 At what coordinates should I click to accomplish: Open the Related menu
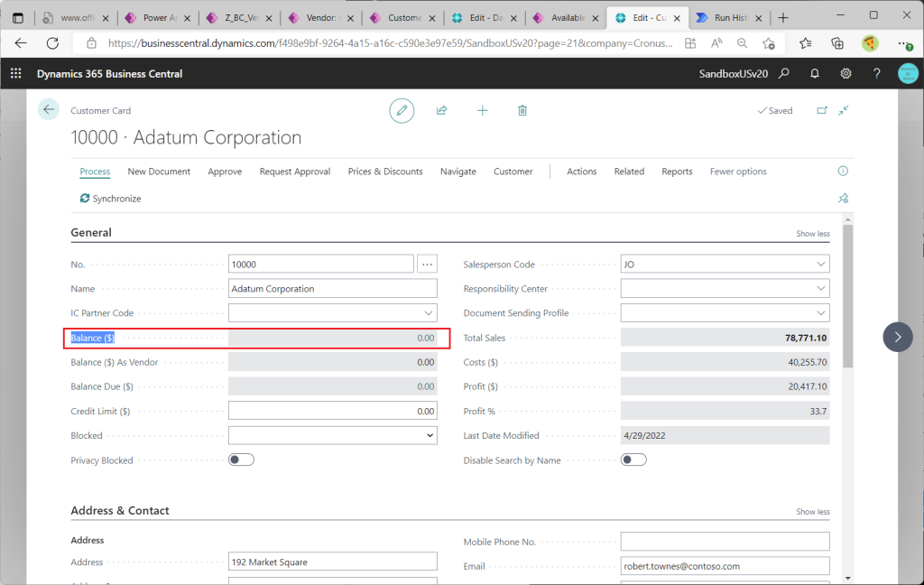629,171
